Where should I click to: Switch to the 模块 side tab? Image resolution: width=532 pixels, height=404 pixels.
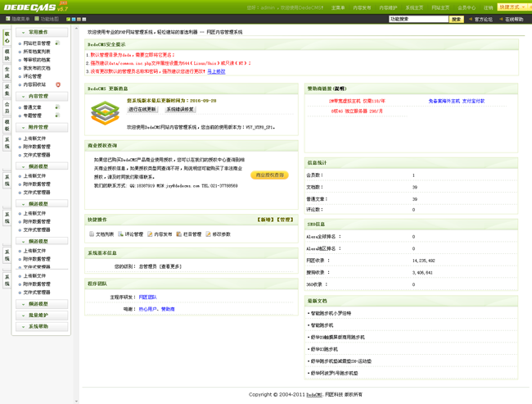pyautogui.click(x=7, y=55)
